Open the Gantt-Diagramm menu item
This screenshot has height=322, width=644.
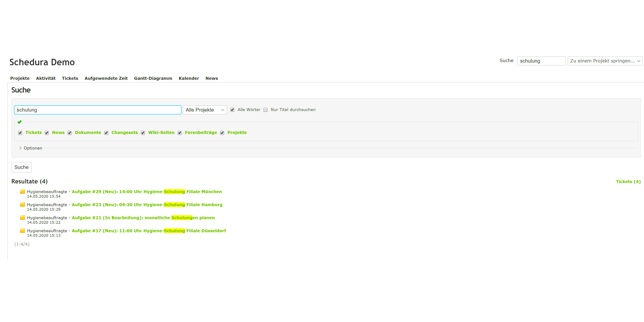click(153, 78)
